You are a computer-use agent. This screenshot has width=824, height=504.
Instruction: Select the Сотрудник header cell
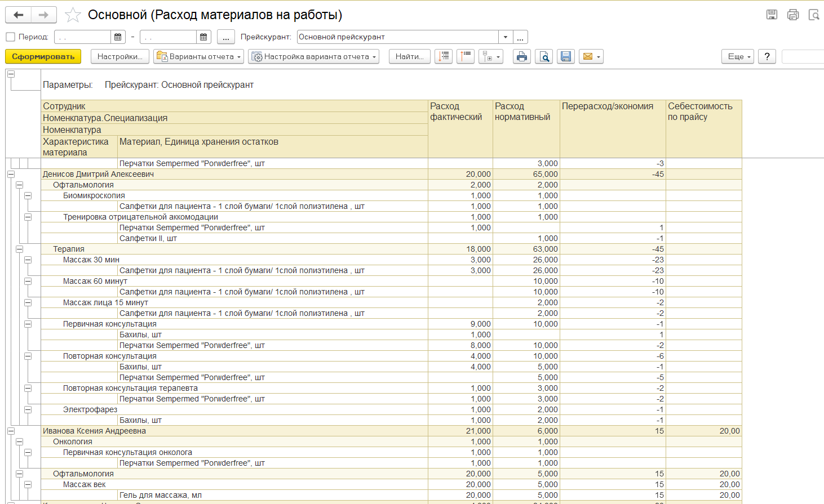pyautogui.click(x=234, y=106)
